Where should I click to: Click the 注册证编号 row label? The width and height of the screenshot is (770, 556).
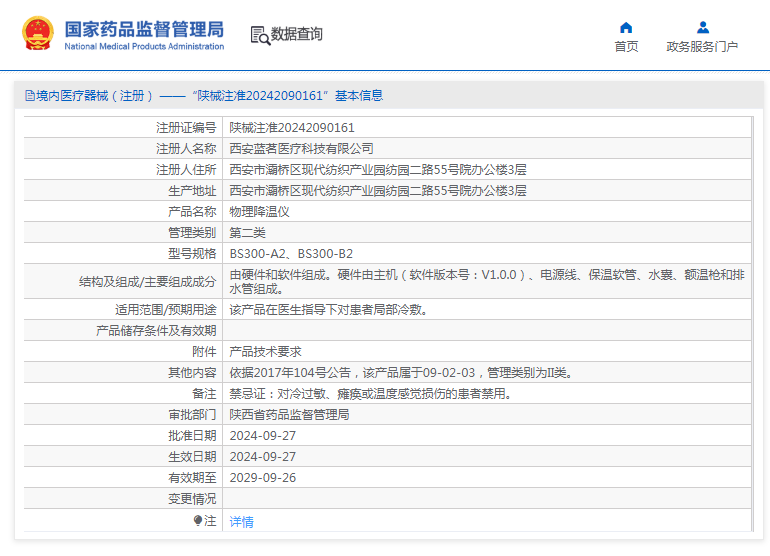(x=186, y=128)
